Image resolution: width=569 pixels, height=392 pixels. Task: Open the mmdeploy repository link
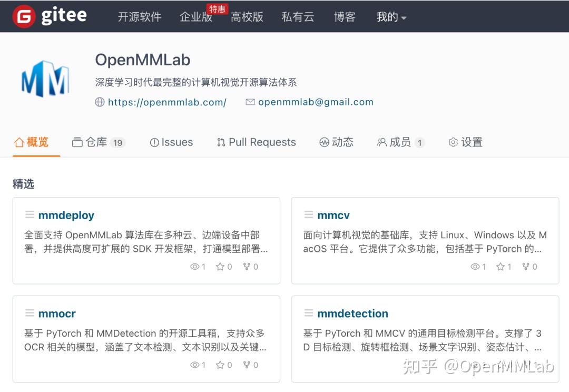pyautogui.click(x=66, y=215)
